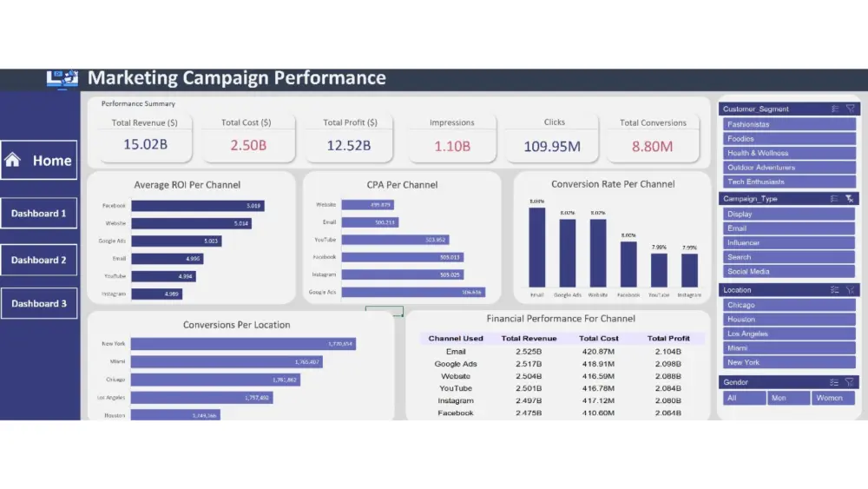
Task: Clear filter icon on Location slicer
Action: (851, 290)
